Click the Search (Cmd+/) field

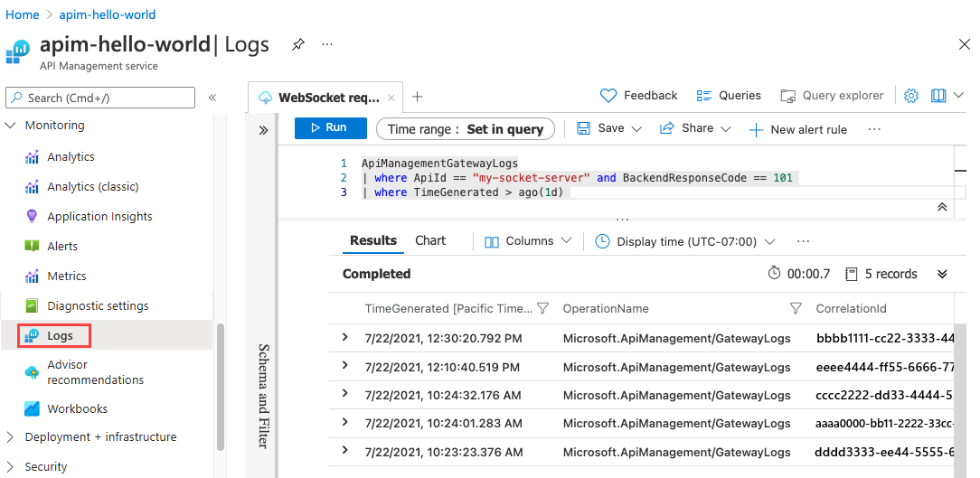point(100,98)
